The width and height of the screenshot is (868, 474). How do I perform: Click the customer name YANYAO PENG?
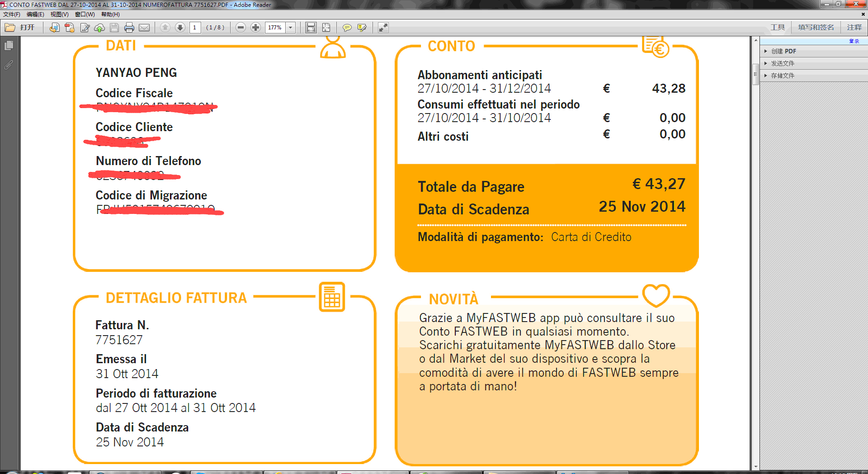click(136, 73)
